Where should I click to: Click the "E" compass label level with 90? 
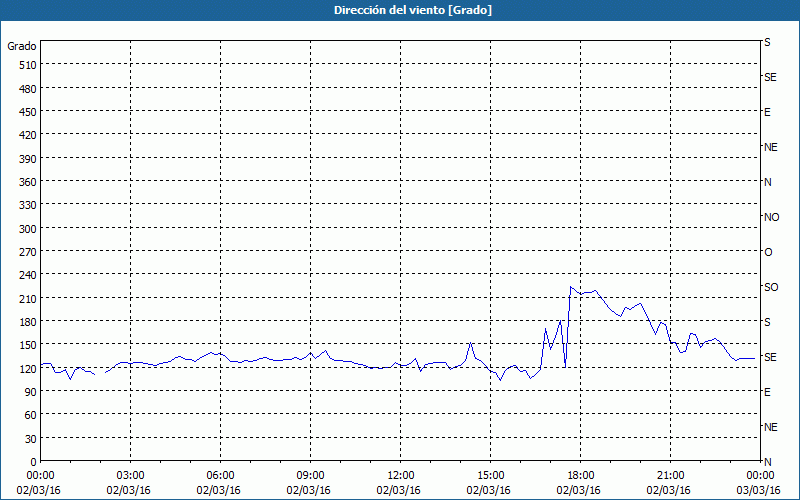(767, 392)
